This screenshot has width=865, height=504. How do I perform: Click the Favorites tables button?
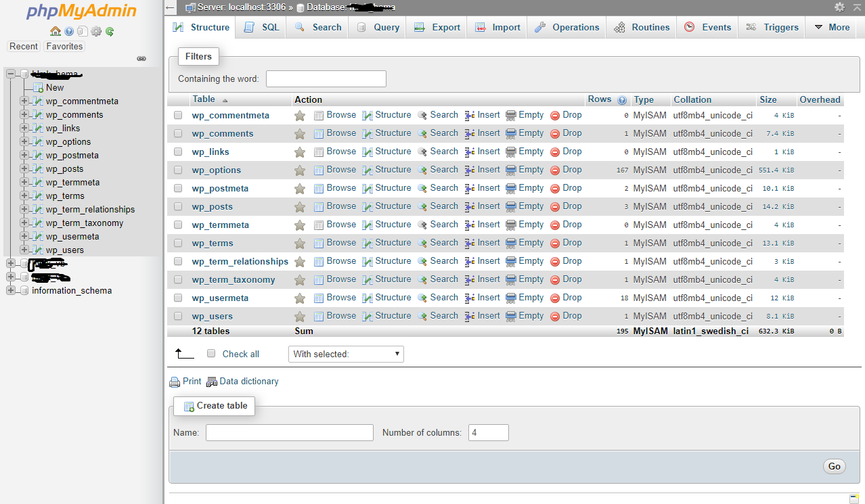point(64,47)
